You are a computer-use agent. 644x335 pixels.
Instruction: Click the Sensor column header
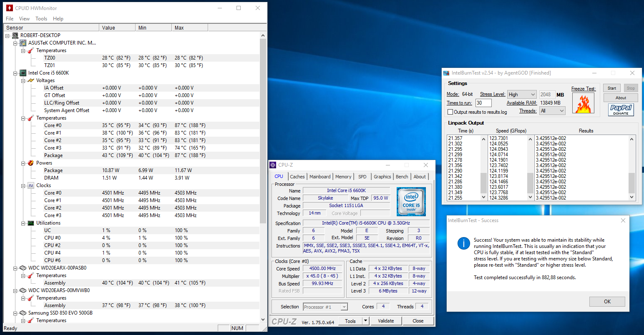(52, 27)
